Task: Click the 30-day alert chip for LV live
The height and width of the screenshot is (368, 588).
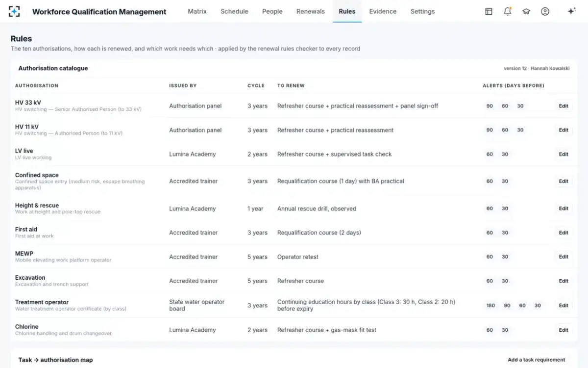Action: [x=505, y=154]
